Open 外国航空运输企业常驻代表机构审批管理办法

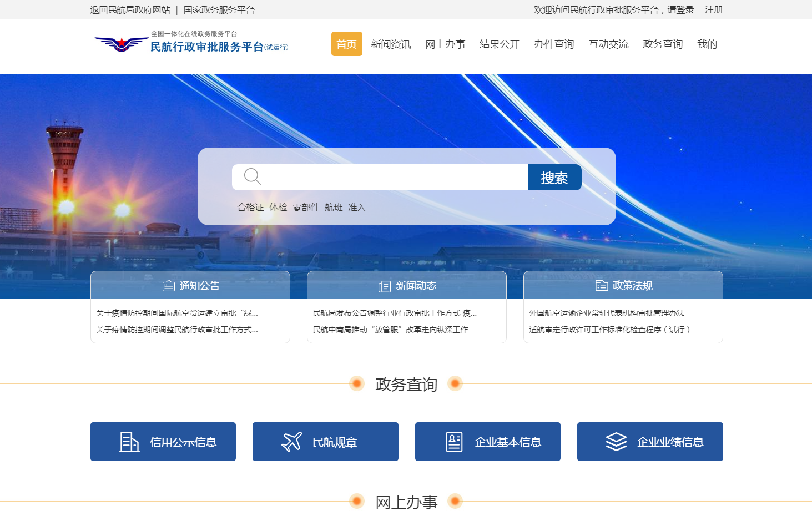click(x=607, y=313)
